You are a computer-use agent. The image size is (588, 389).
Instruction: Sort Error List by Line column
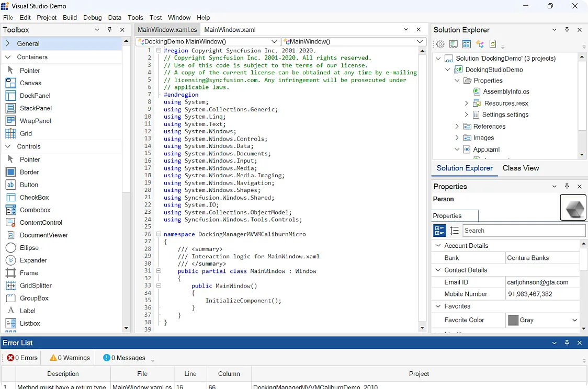190,374
